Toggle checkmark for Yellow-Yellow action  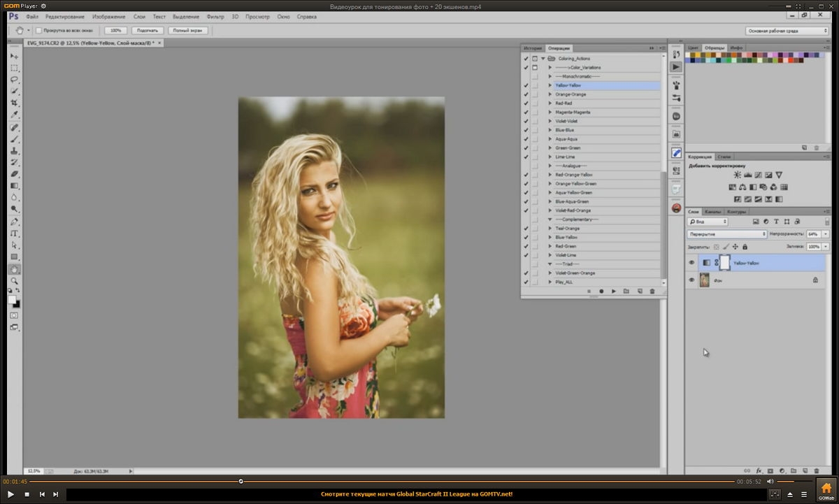pos(526,85)
